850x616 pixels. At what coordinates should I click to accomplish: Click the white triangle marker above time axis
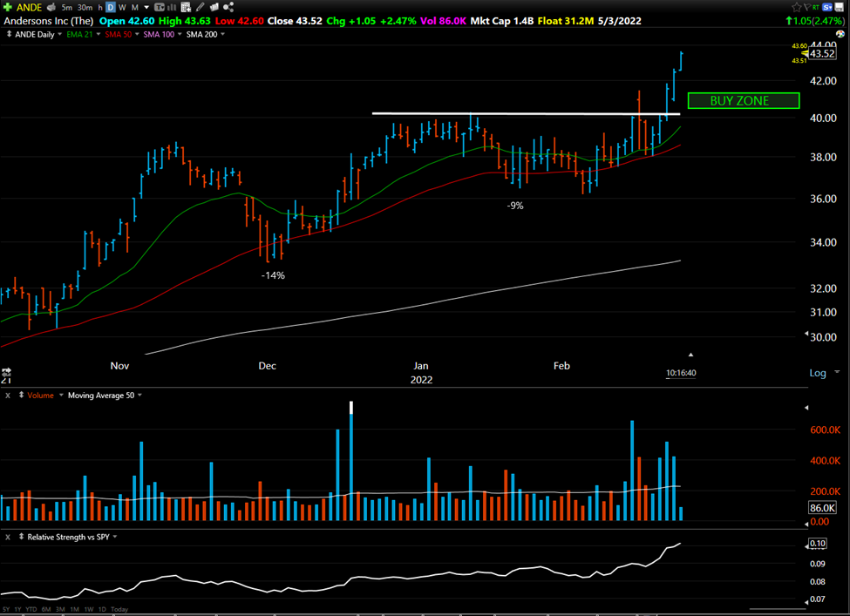click(690, 355)
